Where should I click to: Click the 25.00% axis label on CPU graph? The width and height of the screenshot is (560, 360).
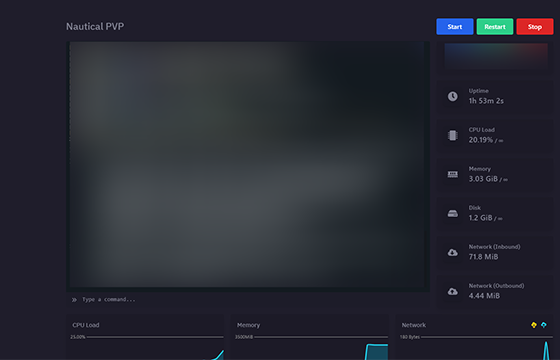pyautogui.click(x=78, y=337)
